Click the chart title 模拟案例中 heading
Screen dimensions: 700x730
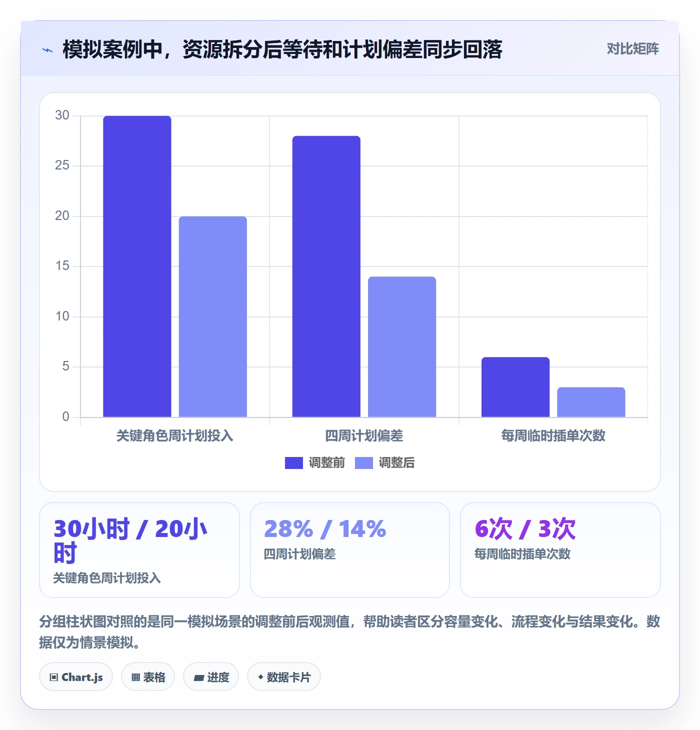click(282, 49)
